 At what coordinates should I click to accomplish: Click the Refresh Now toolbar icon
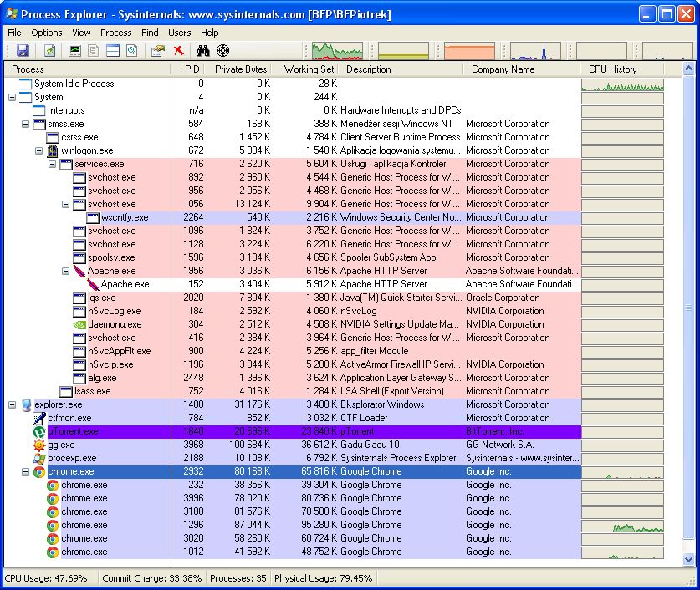[x=49, y=51]
